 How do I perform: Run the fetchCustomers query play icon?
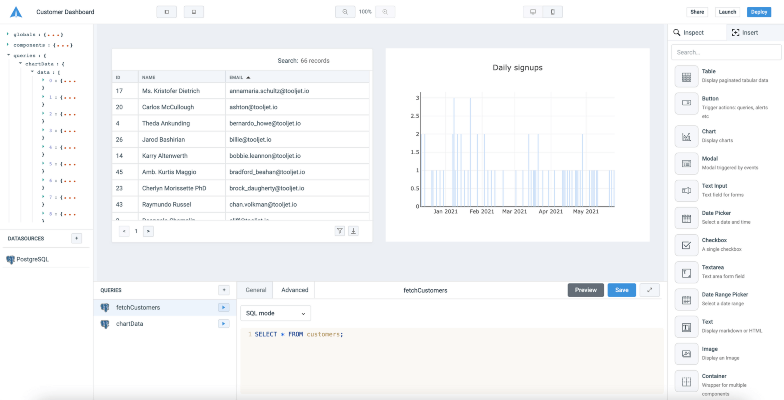coord(224,308)
